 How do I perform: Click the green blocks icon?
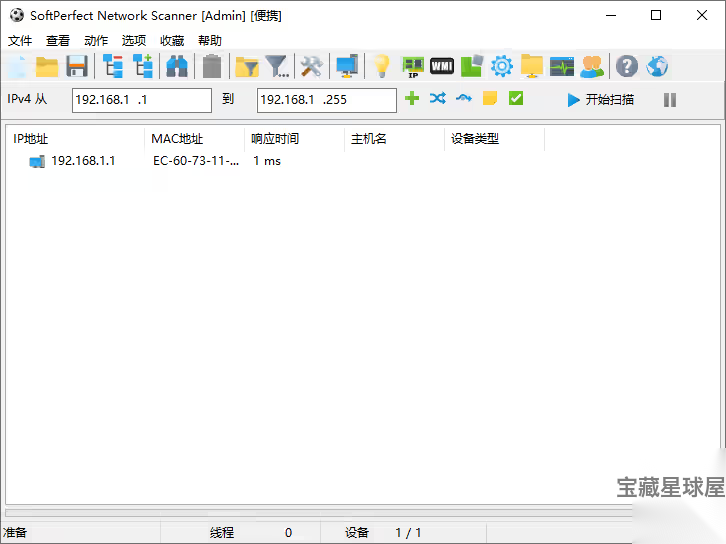[x=472, y=66]
